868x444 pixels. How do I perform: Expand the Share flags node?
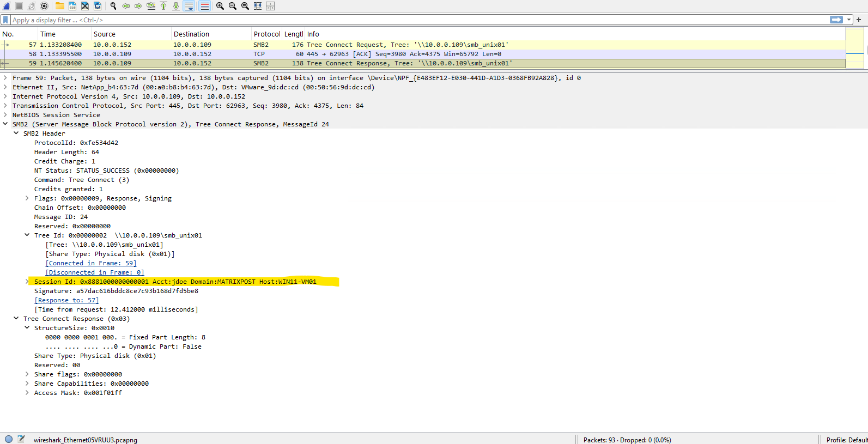(x=27, y=374)
